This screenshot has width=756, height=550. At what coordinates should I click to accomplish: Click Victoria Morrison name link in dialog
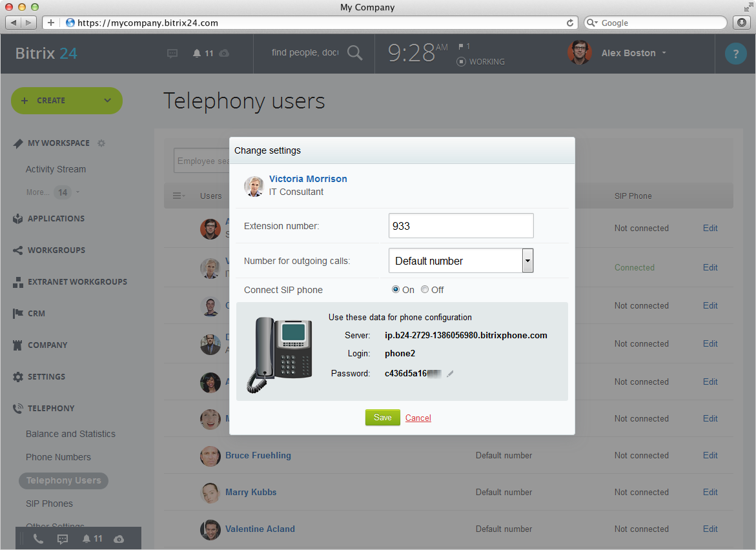point(307,179)
